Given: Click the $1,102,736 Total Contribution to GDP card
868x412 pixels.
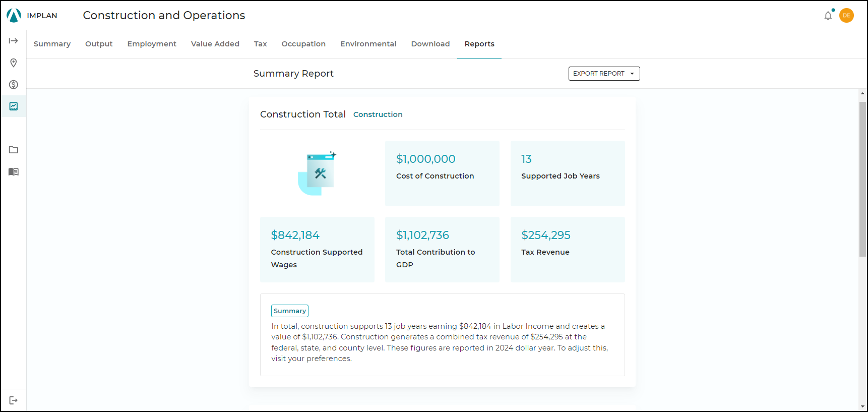Looking at the screenshot, I should pyautogui.click(x=442, y=250).
